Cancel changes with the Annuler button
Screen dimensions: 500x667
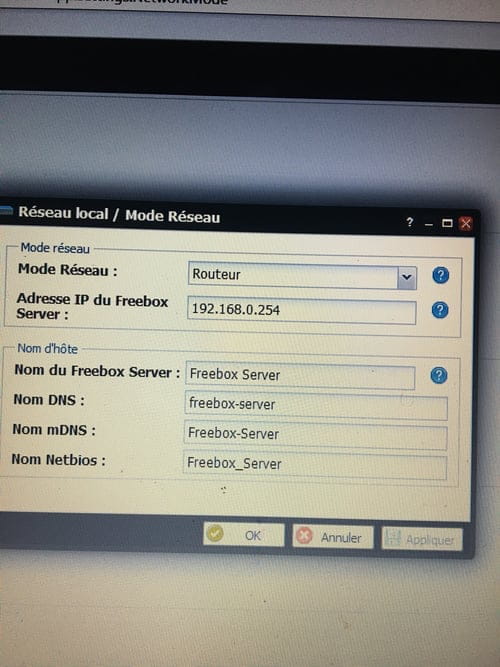(x=333, y=537)
